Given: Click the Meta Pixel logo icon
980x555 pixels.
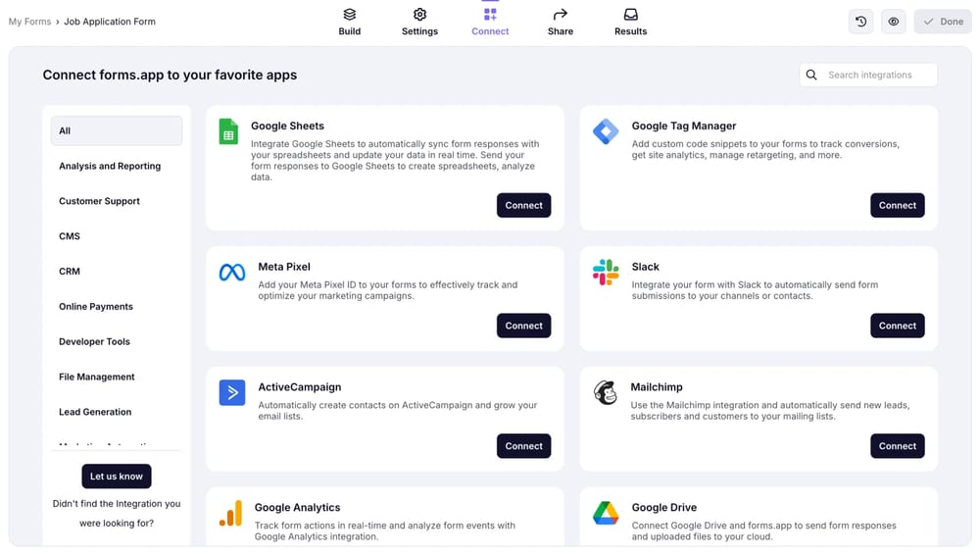Looking at the screenshot, I should tap(232, 273).
